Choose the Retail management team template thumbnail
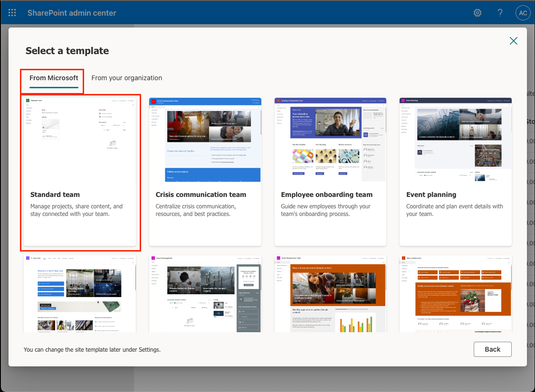This screenshot has width=535, height=392. coord(330,293)
